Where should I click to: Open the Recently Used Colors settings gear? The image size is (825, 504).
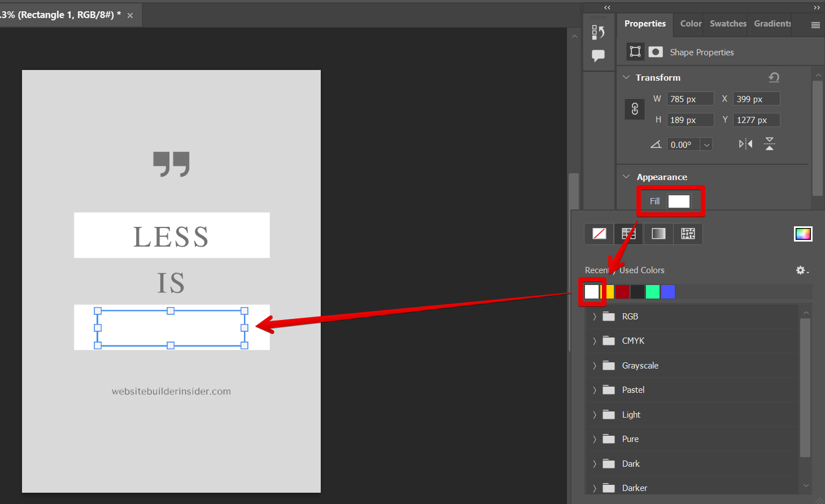[801, 270]
